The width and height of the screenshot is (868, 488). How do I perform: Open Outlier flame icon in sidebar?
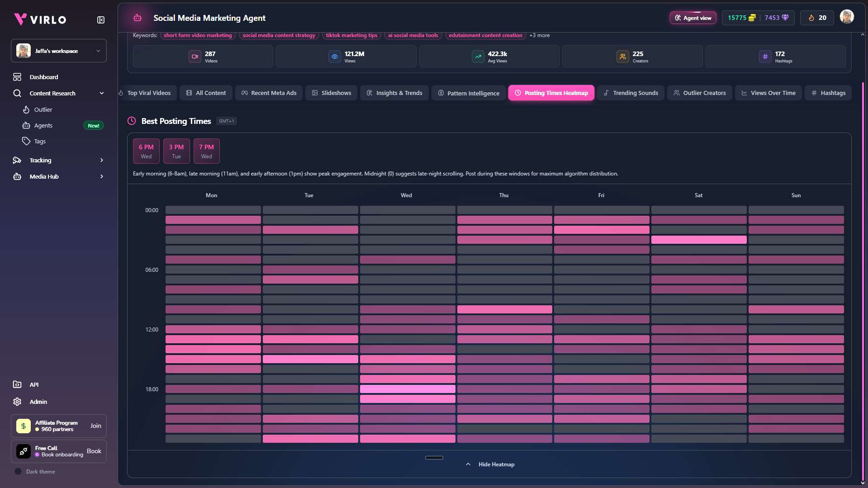click(x=26, y=109)
